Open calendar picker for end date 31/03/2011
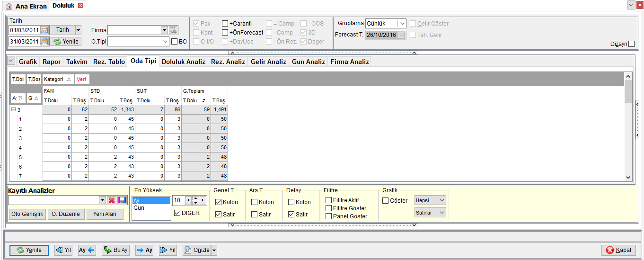 44,42
